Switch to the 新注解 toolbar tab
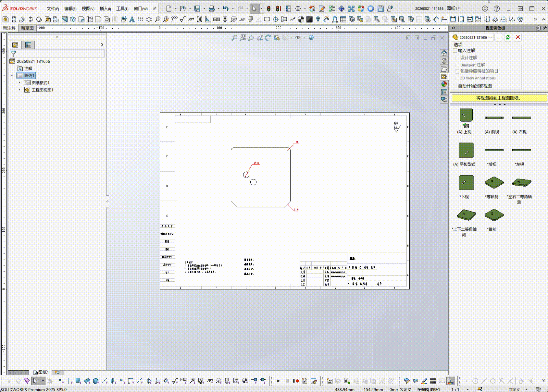Viewport: 548px width, 392px height. [x=9, y=28]
